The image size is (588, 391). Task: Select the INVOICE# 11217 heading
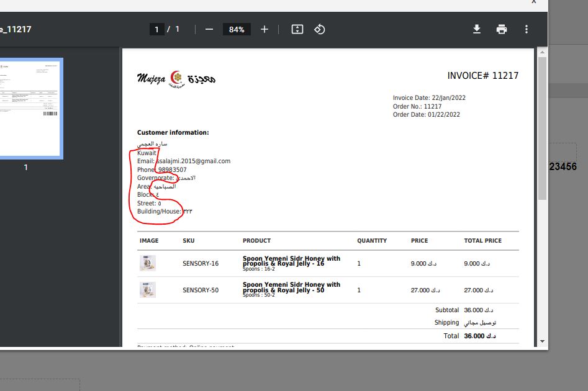[x=483, y=76]
